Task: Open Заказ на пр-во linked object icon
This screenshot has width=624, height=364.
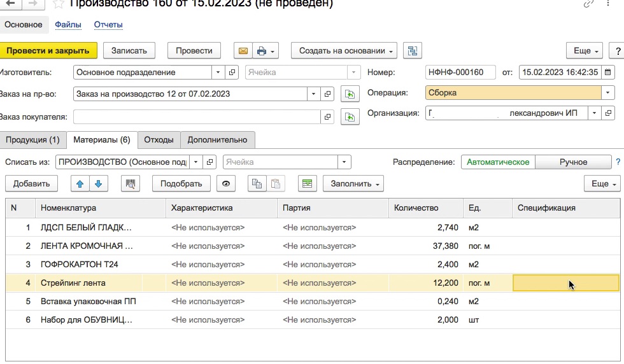Action: 327,94
